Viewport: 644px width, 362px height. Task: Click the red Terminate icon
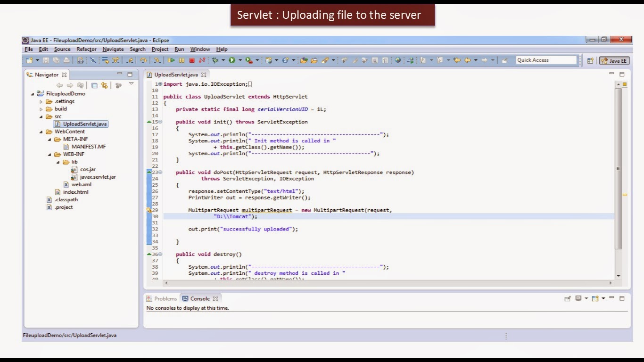(191, 60)
